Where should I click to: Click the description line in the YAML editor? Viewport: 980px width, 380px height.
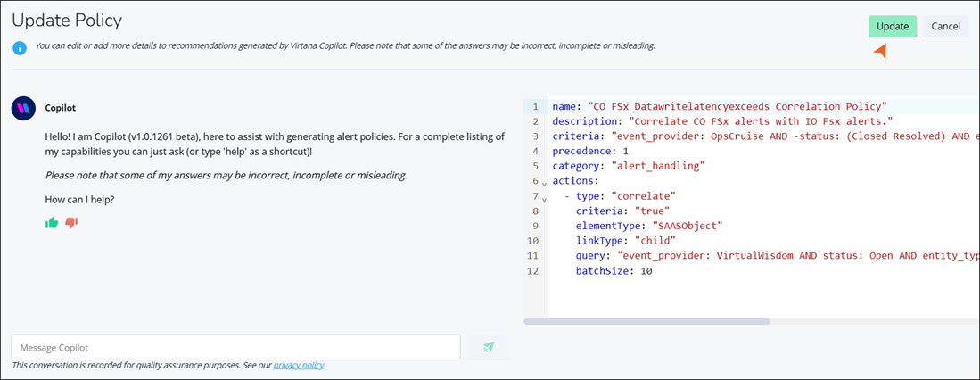point(722,120)
